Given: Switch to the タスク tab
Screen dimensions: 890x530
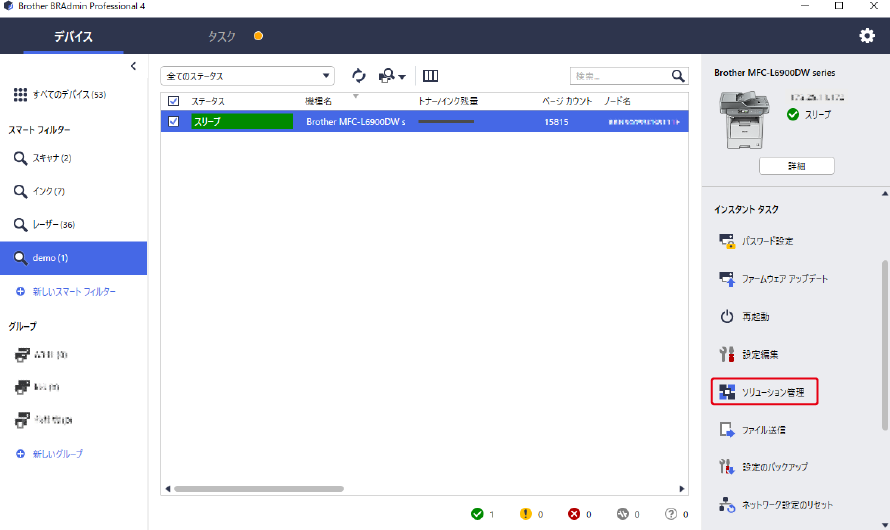Looking at the screenshot, I should pyautogui.click(x=222, y=37).
